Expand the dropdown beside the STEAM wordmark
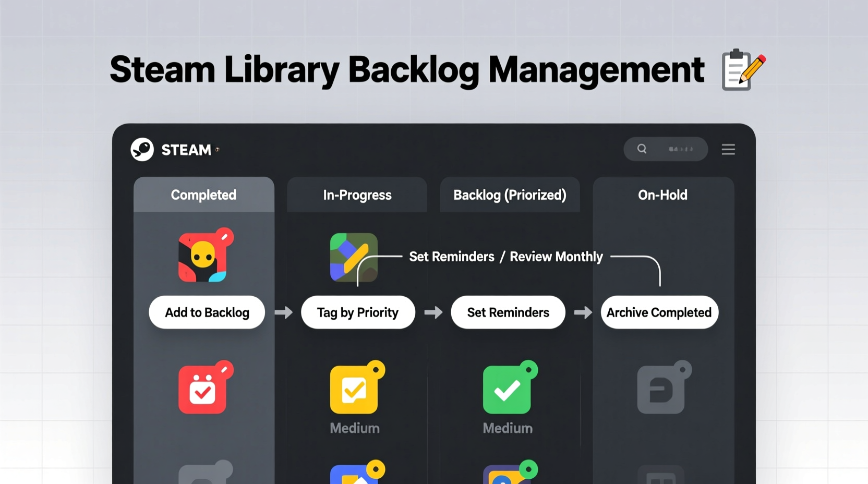 point(217,151)
